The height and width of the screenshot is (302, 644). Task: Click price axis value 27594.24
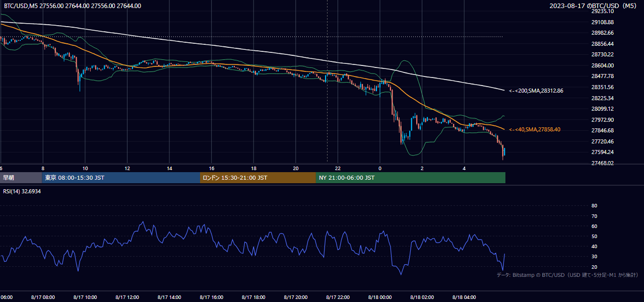pos(602,152)
